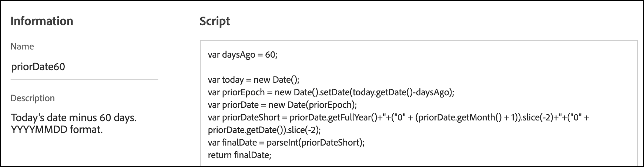
Task: Click the Name field containing priorDate60
Action: (x=38, y=67)
